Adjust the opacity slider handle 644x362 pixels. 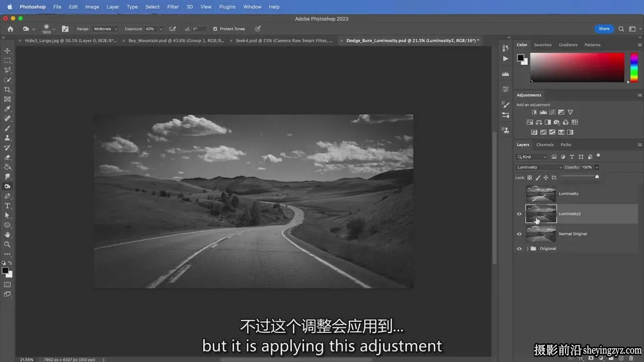(597, 176)
